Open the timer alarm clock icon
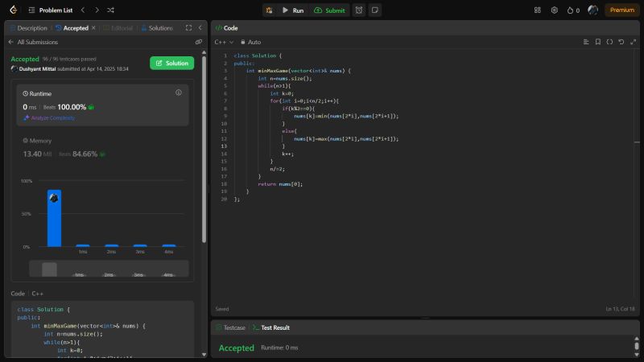Viewport: 644px width, 362px height. [359, 10]
